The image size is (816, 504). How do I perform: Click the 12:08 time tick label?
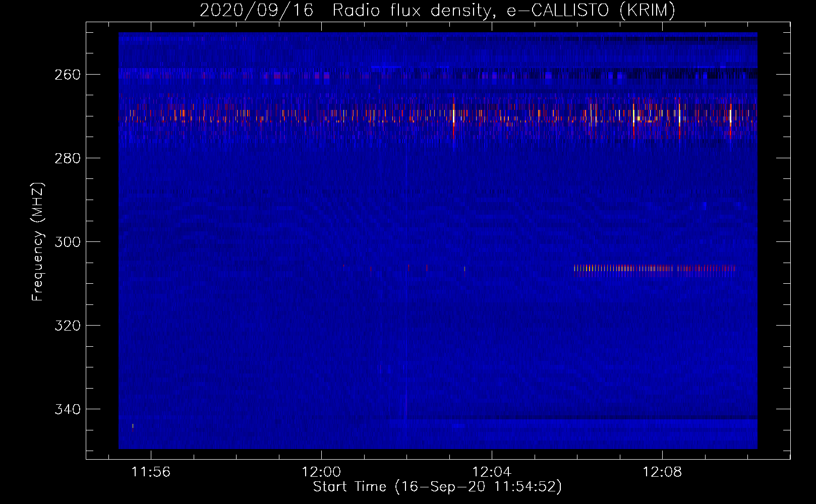pyautogui.click(x=662, y=472)
